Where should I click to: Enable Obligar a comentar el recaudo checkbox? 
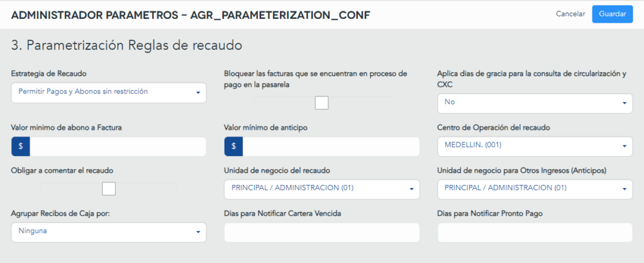coord(109,189)
